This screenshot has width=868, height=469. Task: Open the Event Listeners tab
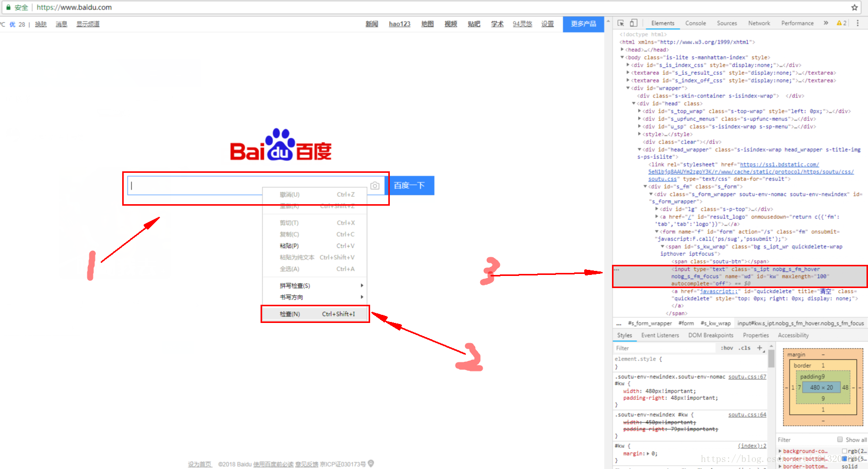pyautogui.click(x=660, y=335)
